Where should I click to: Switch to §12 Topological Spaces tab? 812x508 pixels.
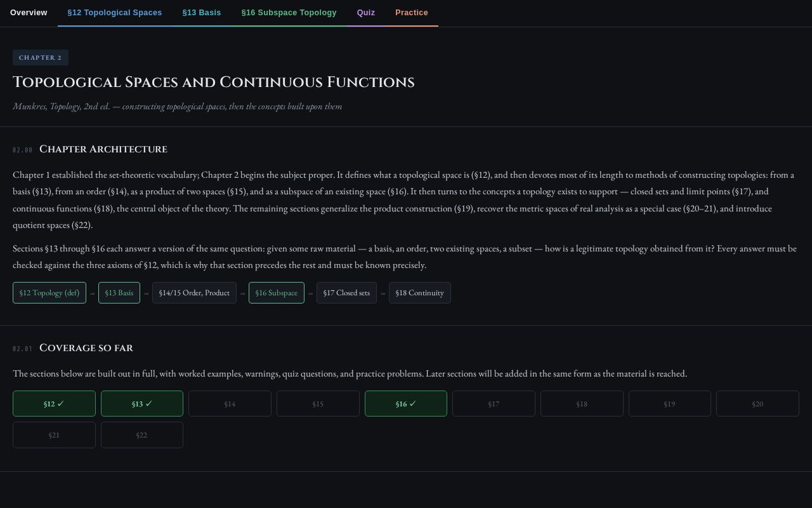click(x=115, y=13)
